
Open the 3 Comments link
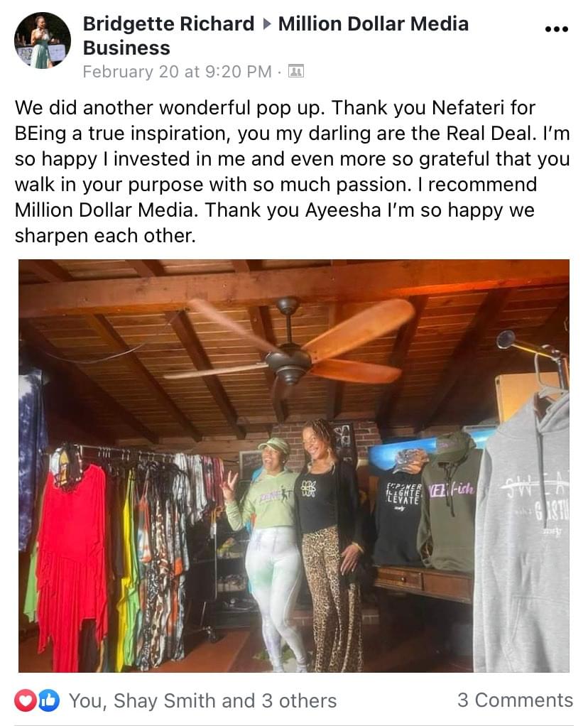515,700
